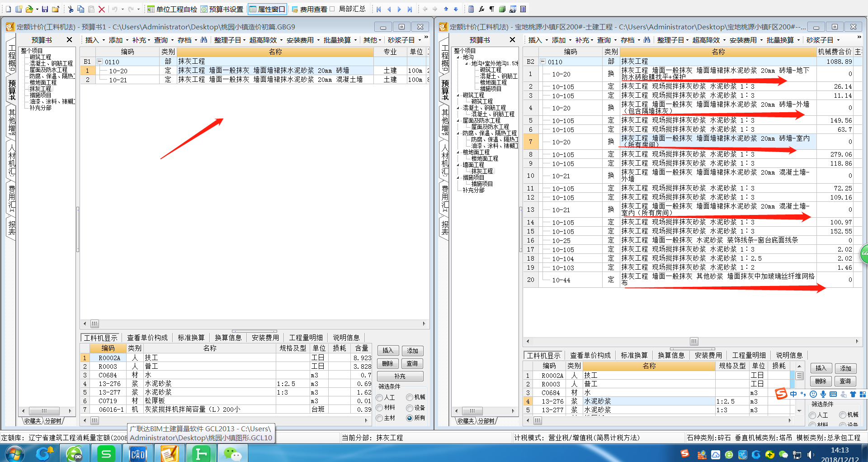868x462 pixels.
Task: Open the calculator icon in toolbar
Action: pos(471,9)
